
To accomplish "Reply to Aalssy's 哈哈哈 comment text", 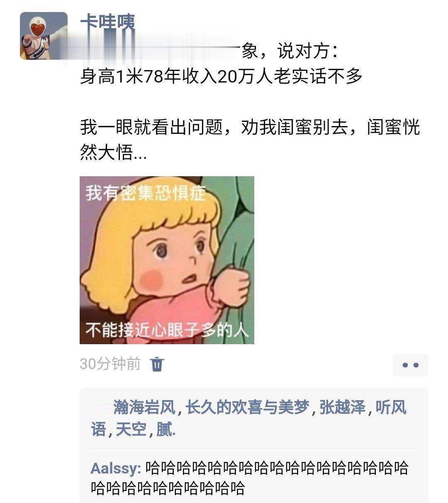I will tap(250, 478).
